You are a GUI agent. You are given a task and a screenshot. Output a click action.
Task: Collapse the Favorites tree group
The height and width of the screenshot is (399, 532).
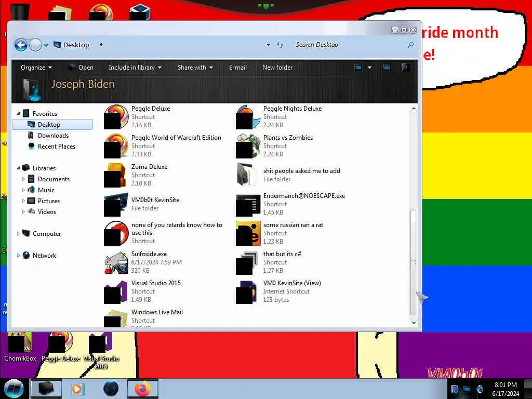point(18,114)
